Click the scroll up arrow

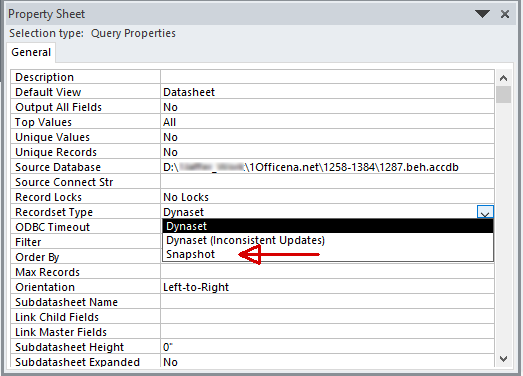tap(504, 78)
